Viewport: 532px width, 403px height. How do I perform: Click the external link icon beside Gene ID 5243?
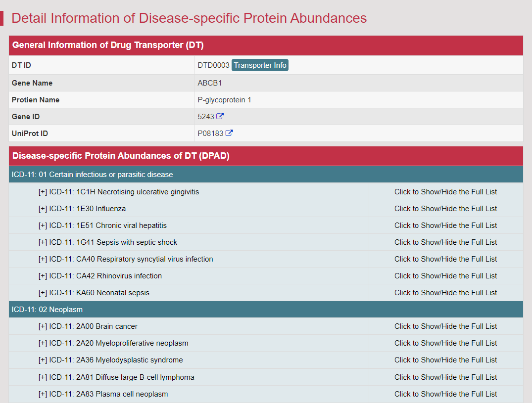[x=220, y=117]
